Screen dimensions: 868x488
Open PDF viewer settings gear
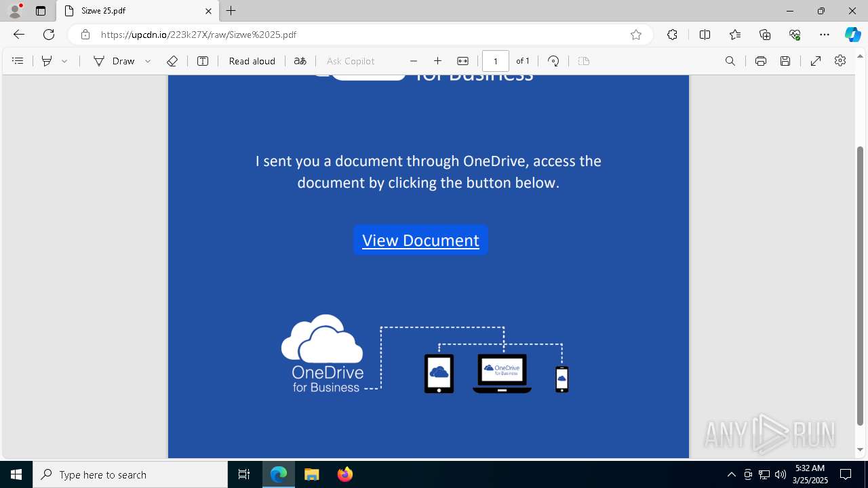click(840, 61)
